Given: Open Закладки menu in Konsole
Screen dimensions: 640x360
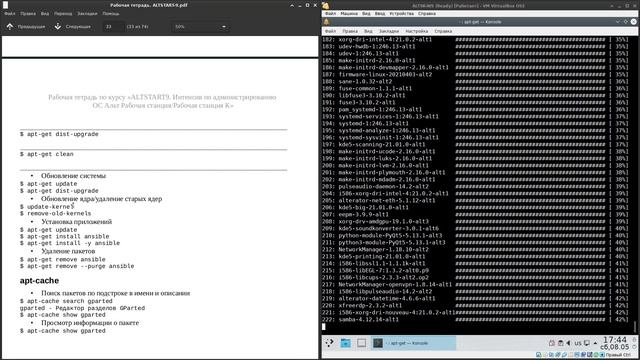Looking at the screenshot, I should tap(389, 31).
